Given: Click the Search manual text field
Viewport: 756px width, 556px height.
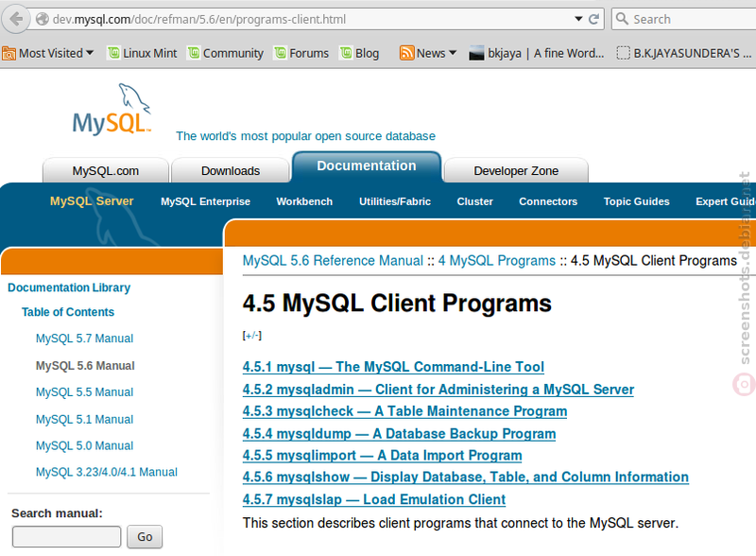Looking at the screenshot, I should tap(66, 537).
